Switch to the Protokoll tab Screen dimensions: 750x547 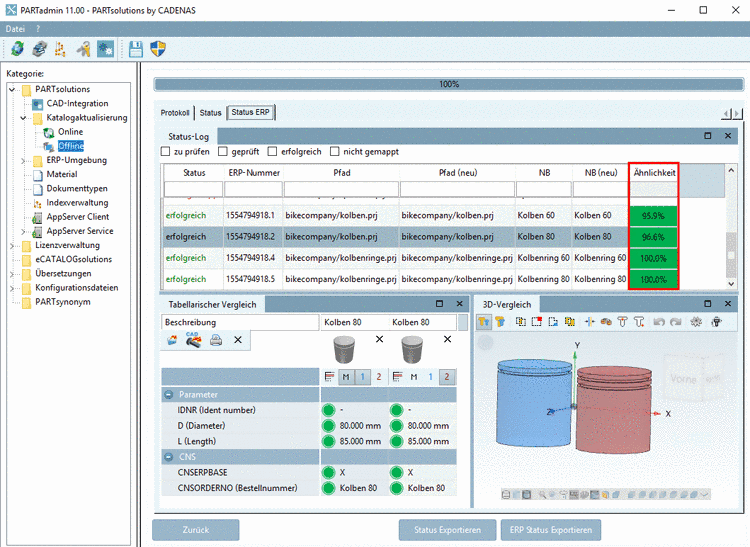point(175,113)
